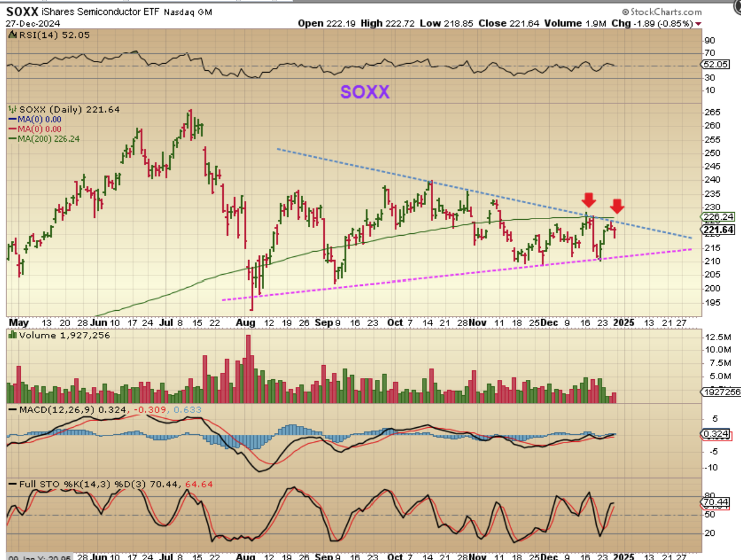Click the green MA(200) line swatch
This screenshot has height=560, width=741.
coord(12,139)
